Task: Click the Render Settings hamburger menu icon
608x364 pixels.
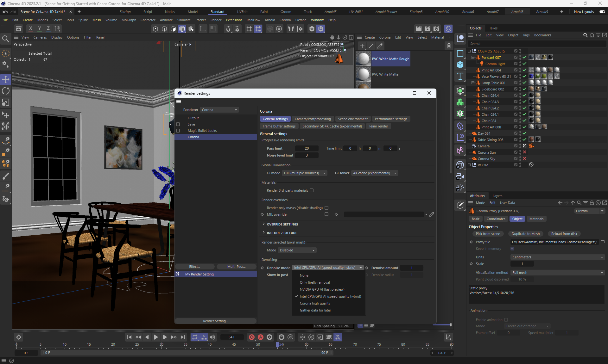Action: [x=179, y=102]
